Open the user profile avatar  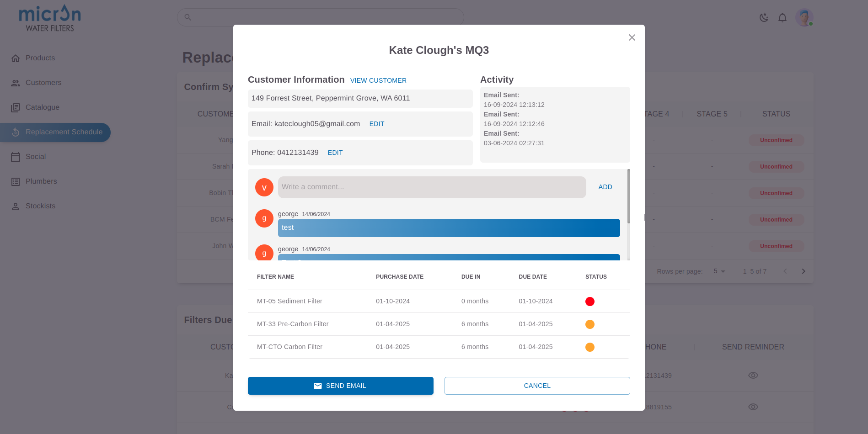(x=804, y=17)
